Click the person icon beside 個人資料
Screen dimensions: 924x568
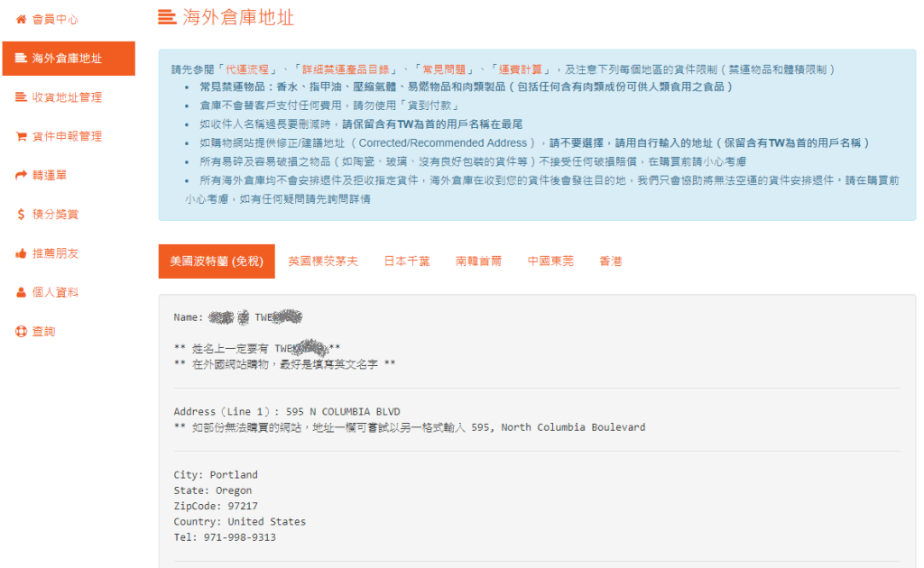pyautogui.click(x=21, y=292)
